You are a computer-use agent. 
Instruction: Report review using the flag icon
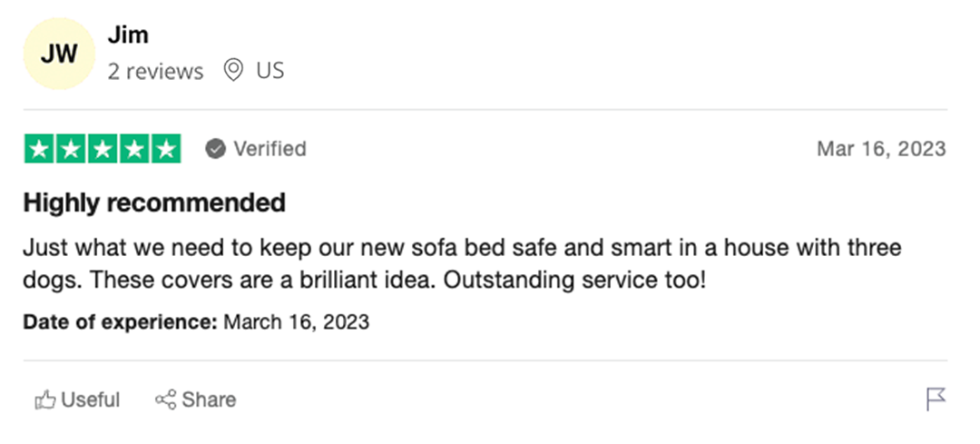[x=936, y=399]
